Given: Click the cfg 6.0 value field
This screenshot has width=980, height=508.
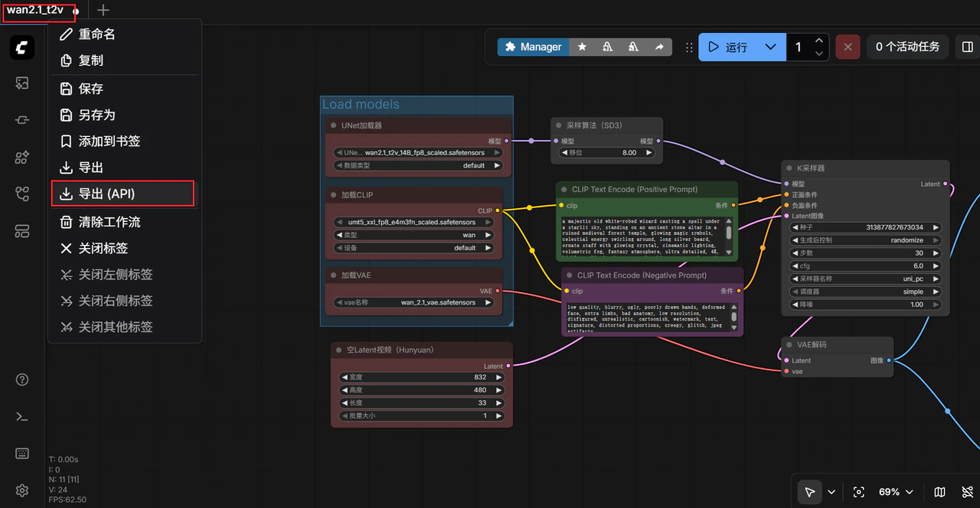Looking at the screenshot, I should click(865, 266).
